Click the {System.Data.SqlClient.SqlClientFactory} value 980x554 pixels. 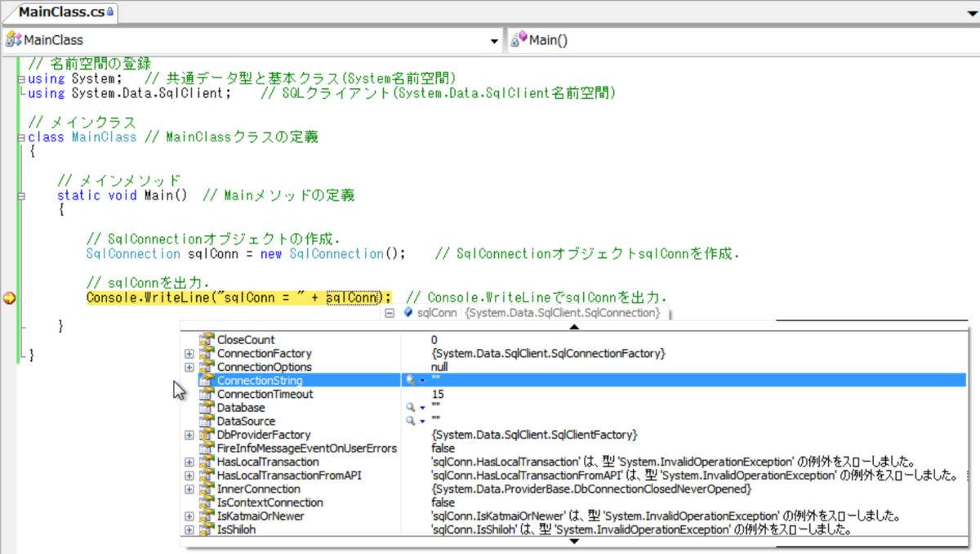tap(534, 435)
